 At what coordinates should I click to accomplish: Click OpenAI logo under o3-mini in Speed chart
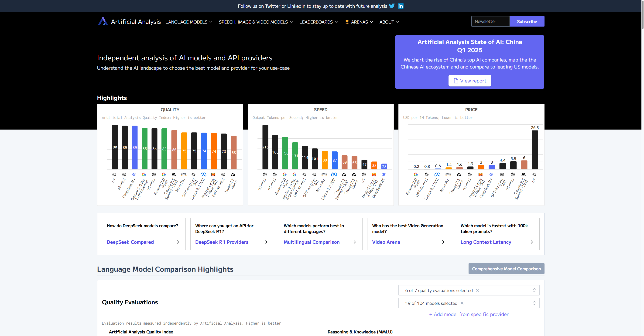tap(265, 175)
